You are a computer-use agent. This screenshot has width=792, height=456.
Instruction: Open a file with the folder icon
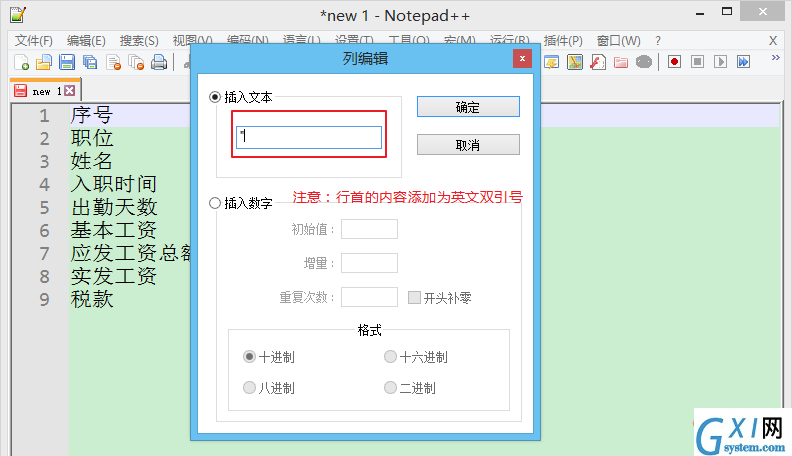[x=44, y=62]
